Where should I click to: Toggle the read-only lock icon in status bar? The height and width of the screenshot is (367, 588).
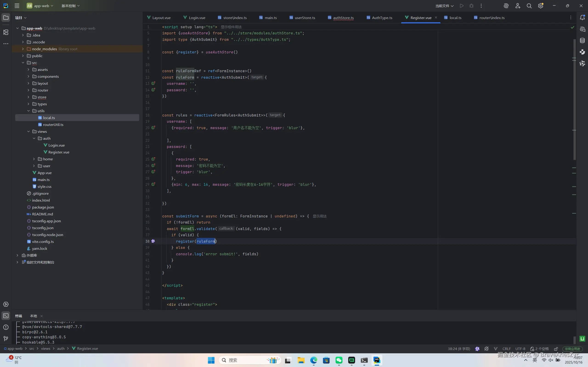click(556, 349)
